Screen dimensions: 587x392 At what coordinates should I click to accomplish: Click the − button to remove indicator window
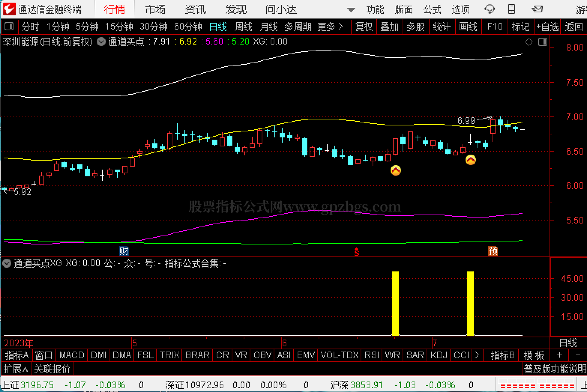click(x=578, y=355)
